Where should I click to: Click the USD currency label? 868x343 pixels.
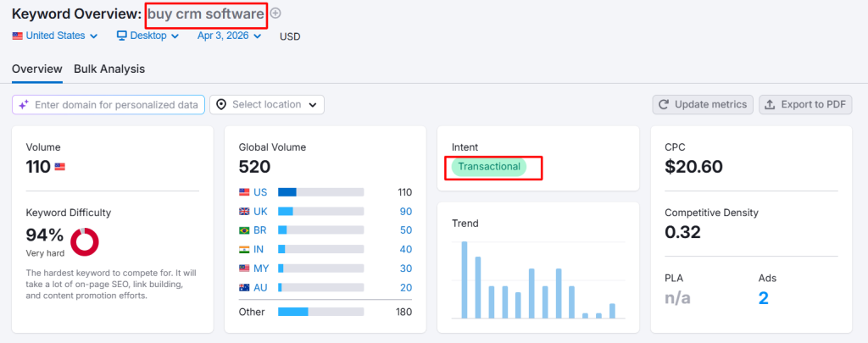tap(290, 36)
